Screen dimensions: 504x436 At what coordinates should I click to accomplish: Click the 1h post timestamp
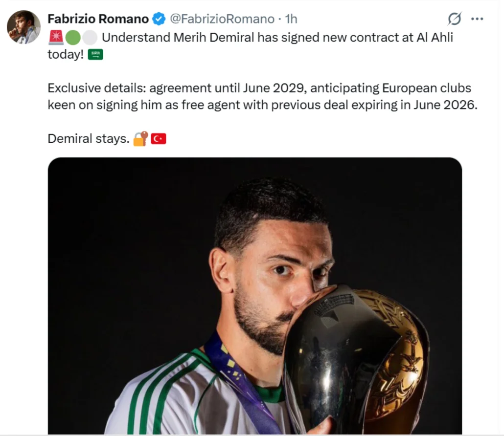(291, 19)
